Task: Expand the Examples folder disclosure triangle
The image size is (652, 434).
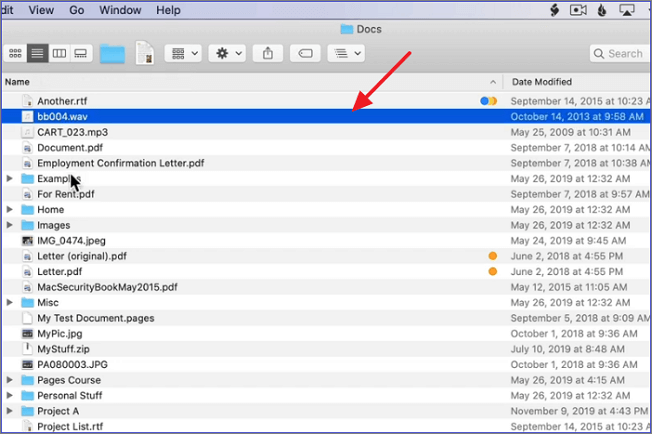Action: (x=10, y=179)
